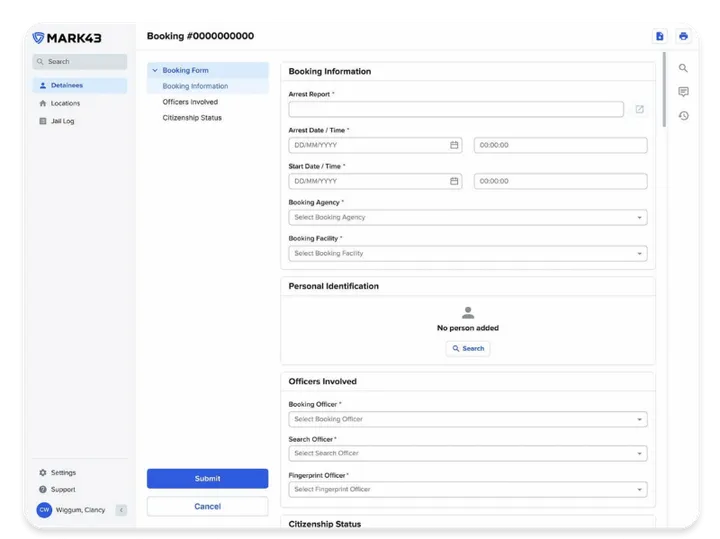Click the Support help icon

(43, 489)
